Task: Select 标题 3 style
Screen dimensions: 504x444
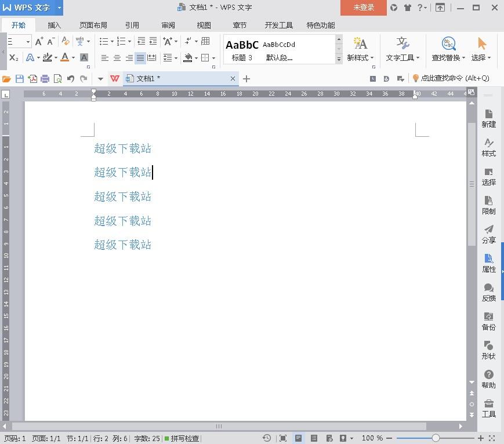Action: [x=242, y=50]
